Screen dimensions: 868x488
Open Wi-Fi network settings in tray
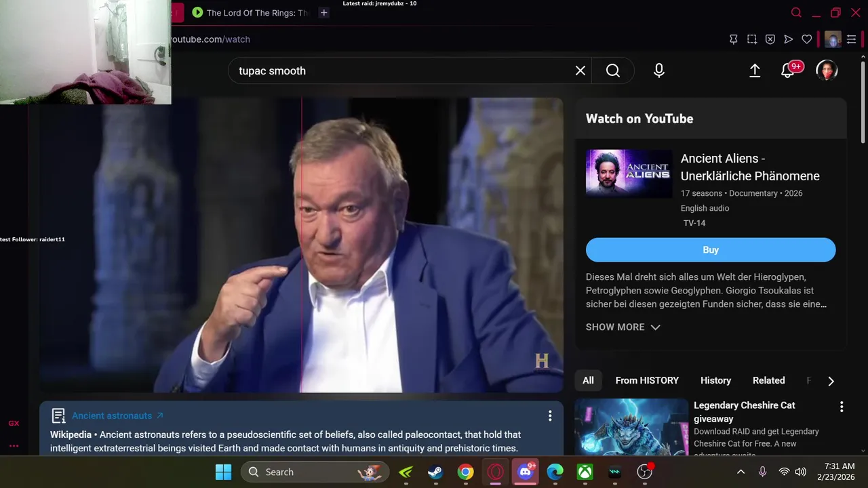(x=784, y=472)
